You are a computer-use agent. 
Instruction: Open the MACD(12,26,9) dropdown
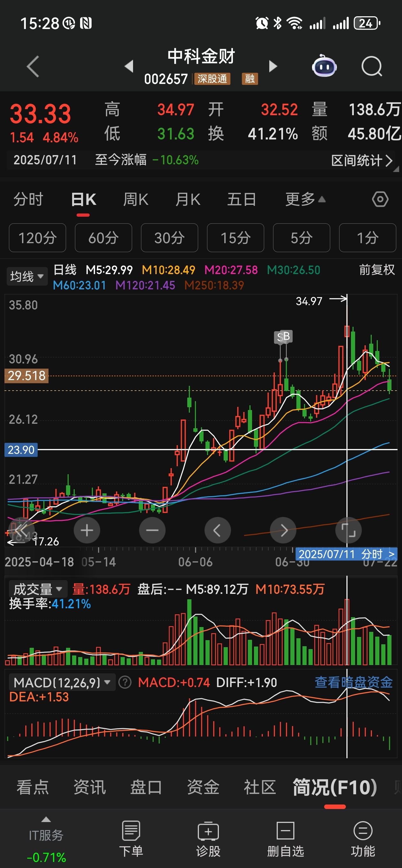(62, 683)
